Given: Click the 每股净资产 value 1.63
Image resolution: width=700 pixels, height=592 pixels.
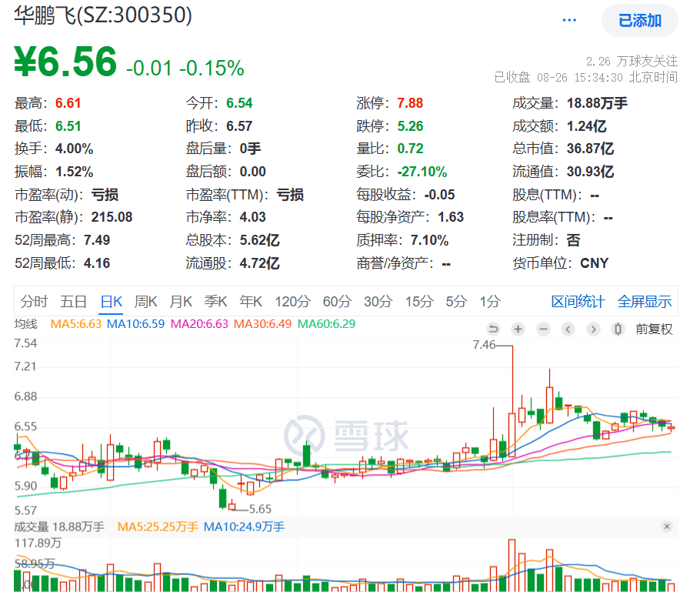Looking at the screenshot, I should pos(451,217).
